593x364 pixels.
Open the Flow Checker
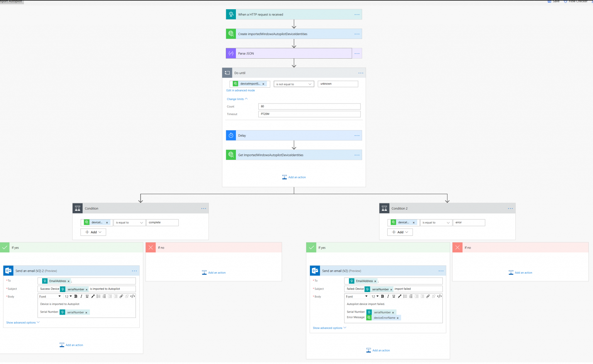pos(576,2)
